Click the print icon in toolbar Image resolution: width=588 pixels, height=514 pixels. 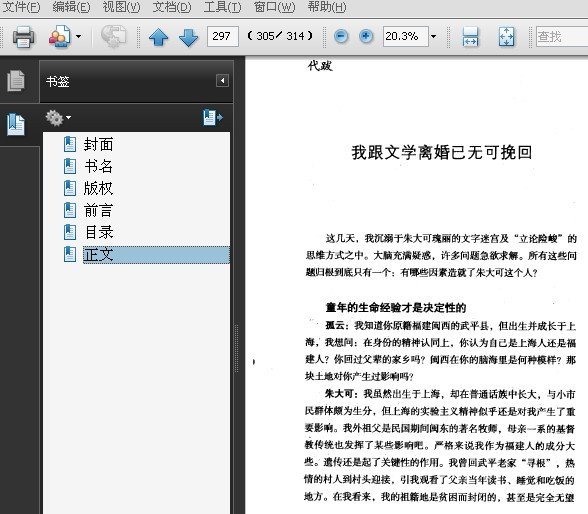(23, 37)
